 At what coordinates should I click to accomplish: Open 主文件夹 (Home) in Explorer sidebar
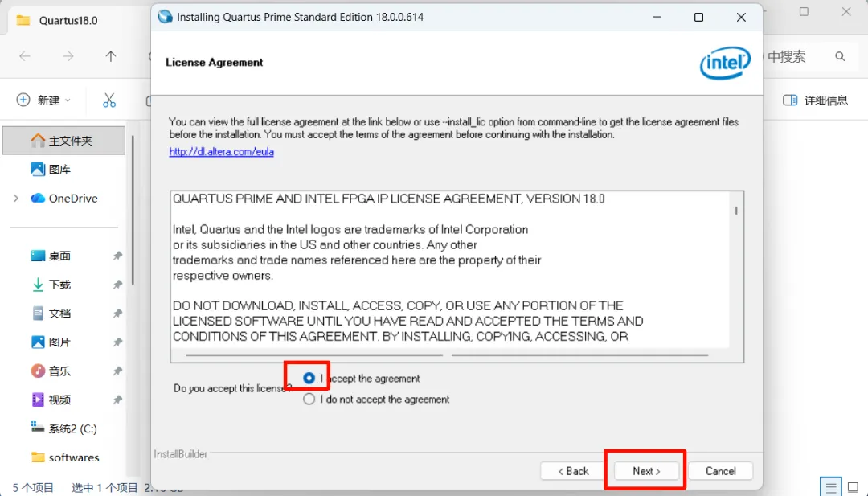click(64, 141)
